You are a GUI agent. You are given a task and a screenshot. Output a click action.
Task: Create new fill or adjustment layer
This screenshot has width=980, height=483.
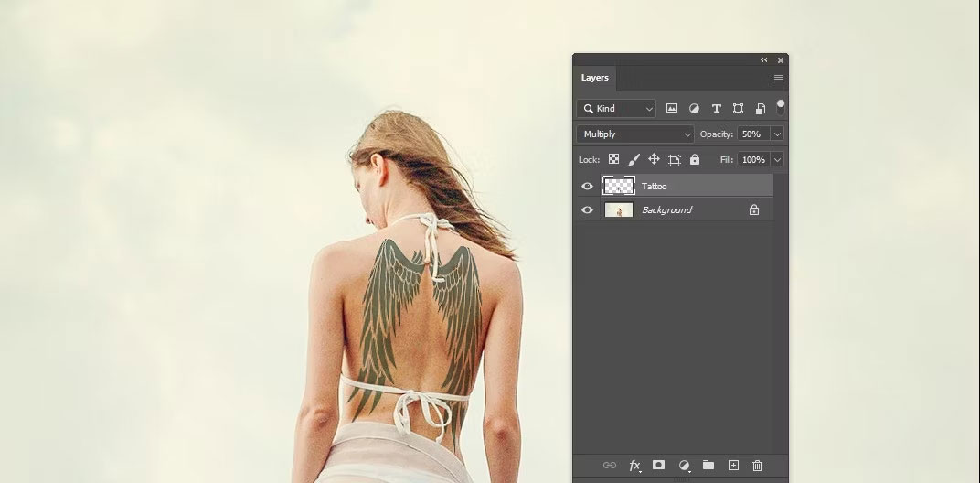coord(685,465)
